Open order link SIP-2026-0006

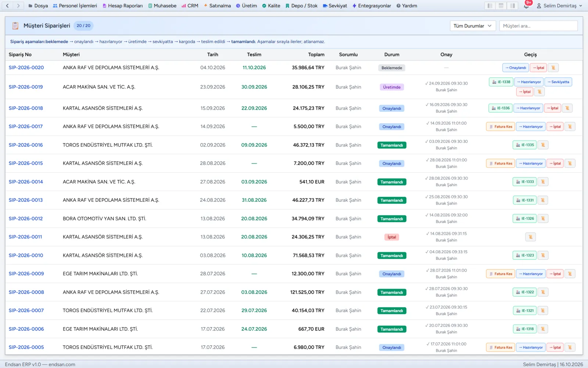[x=26, y=329]
